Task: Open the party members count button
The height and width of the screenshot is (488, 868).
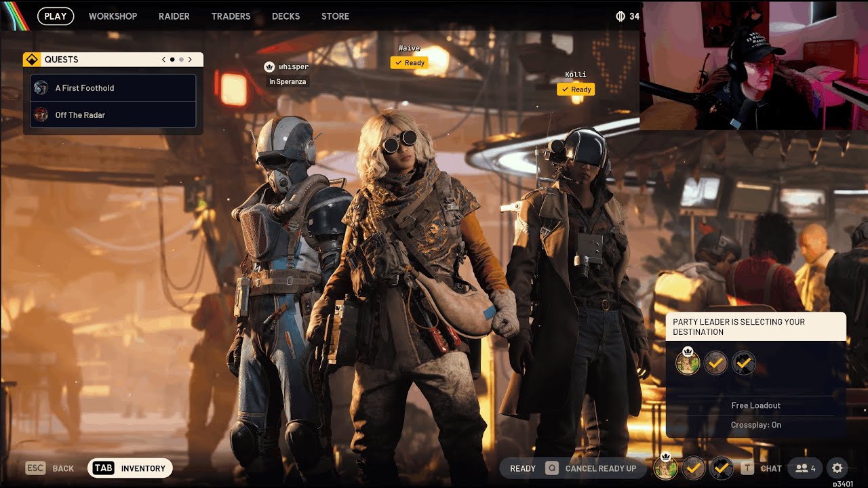Action: point(805,468)
